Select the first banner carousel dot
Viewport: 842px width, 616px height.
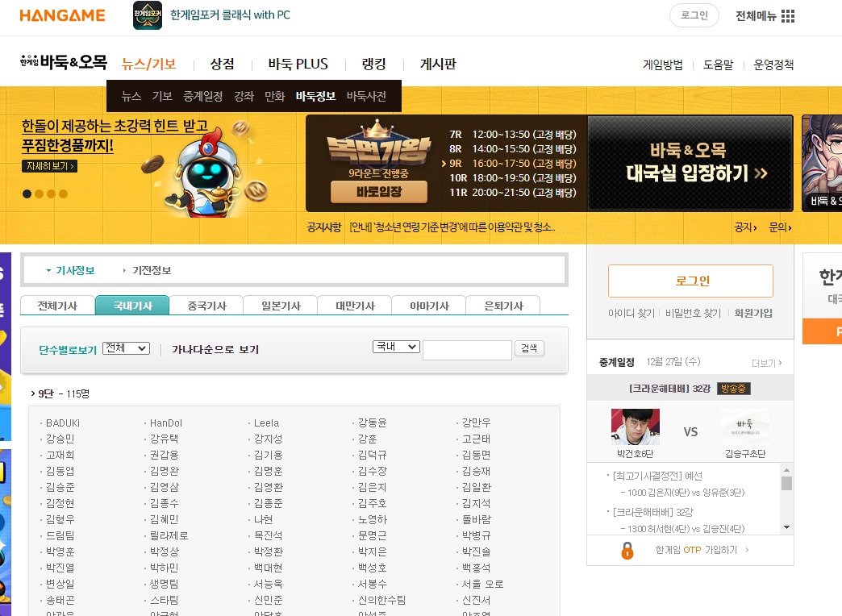coord(27,194)
